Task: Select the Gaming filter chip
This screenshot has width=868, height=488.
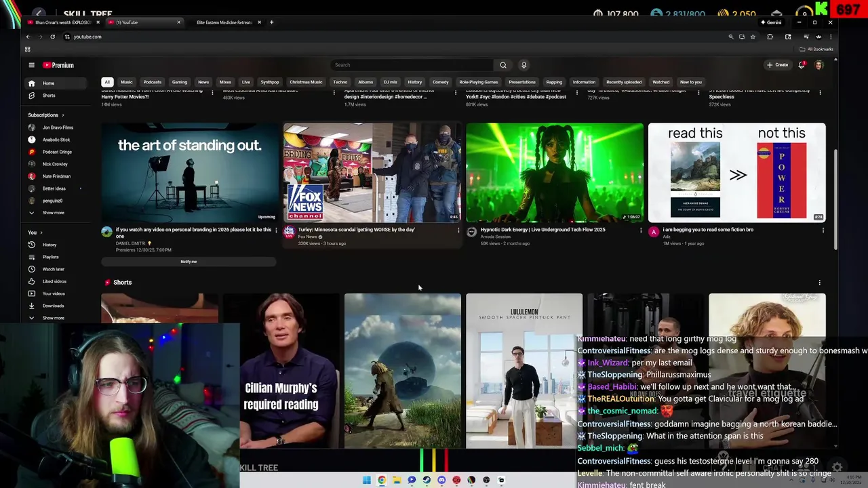Action: coord(180,82)
